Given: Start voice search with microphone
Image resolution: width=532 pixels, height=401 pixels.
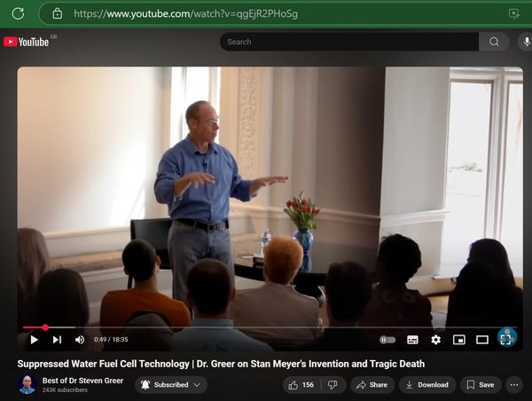Looking at the screenshot, I should 526,42.
